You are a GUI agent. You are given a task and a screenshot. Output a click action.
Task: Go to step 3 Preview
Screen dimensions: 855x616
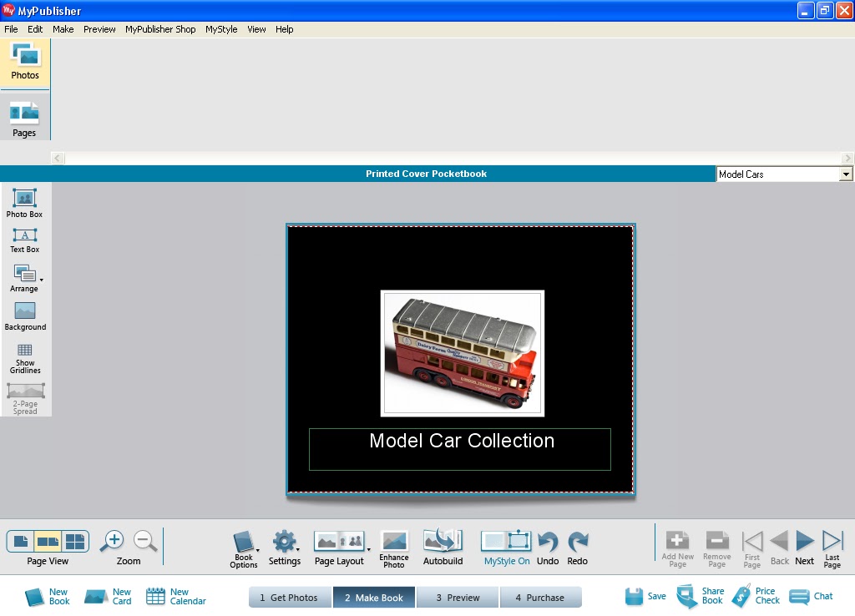click(458, 598)
